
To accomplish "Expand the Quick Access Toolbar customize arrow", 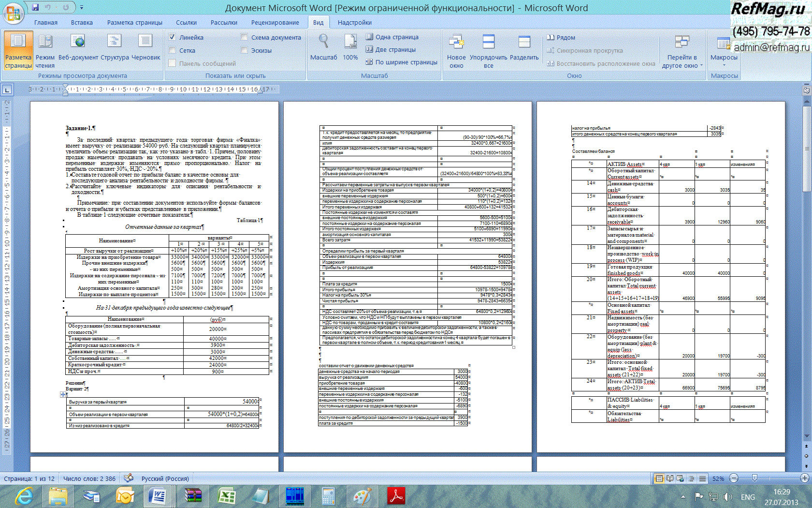I will (x=82, y=8).
